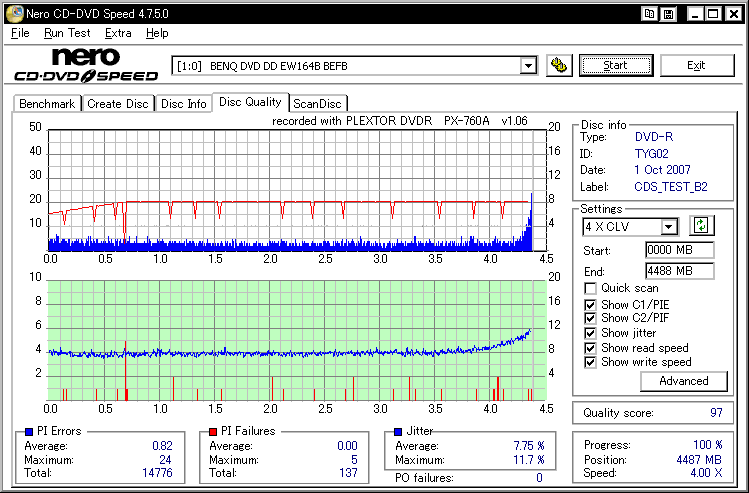Click the Speed value 4.00 X
Screen dimensions: 749x493
click(706, 473)
